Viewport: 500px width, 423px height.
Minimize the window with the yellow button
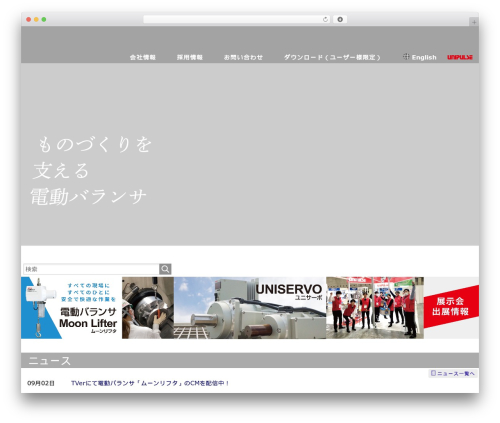click(x=36, y=19)
